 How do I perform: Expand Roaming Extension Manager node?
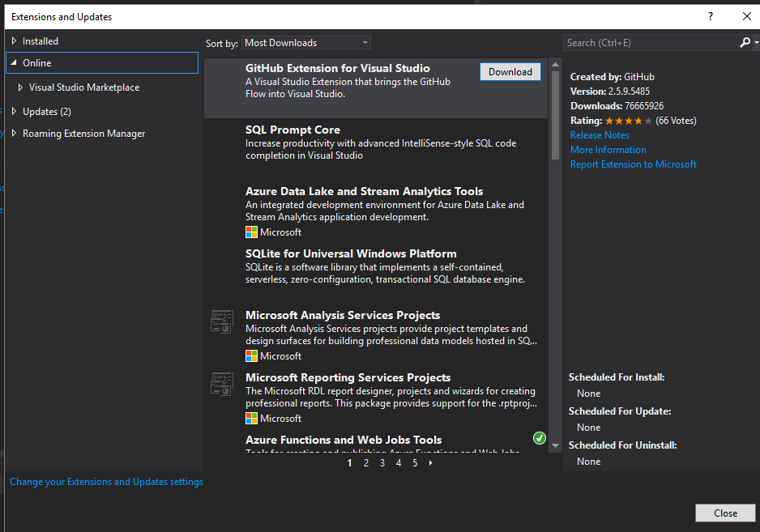click(x=14, y=133)
